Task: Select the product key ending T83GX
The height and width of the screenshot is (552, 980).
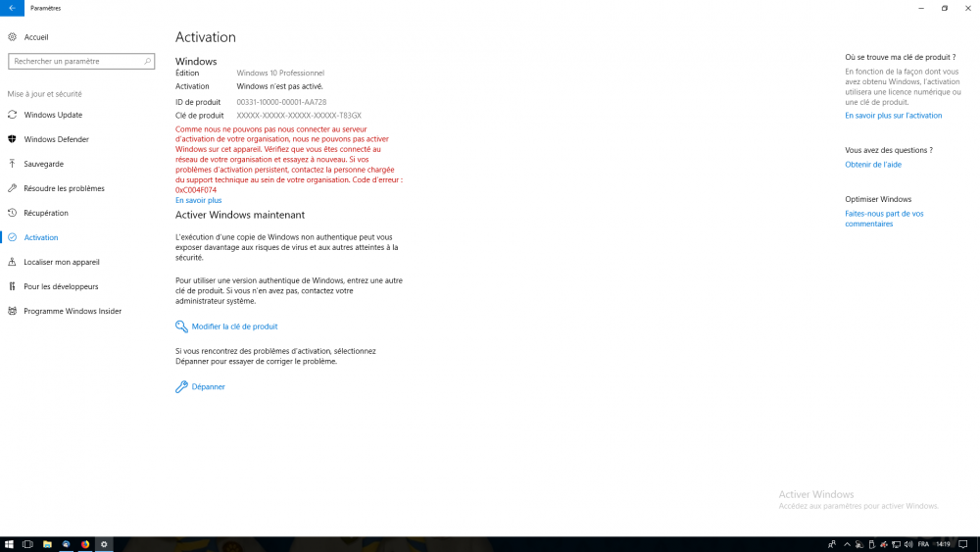Action: pyautogui.click(x=299, y=116)
